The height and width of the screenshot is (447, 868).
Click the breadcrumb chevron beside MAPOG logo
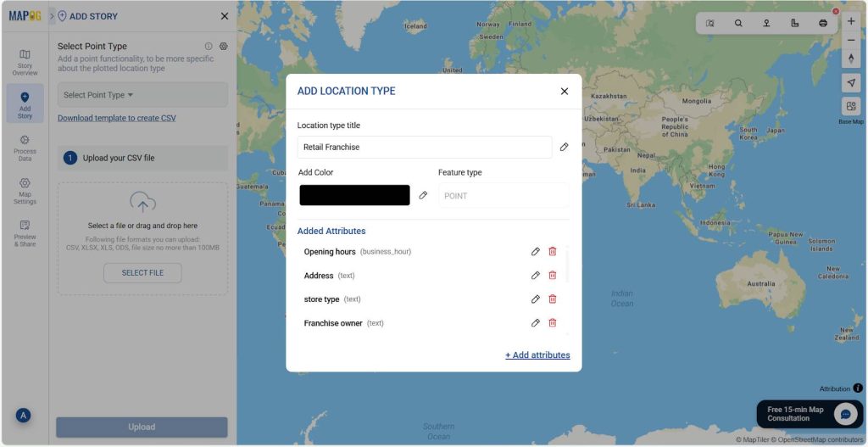pos(52,16)
